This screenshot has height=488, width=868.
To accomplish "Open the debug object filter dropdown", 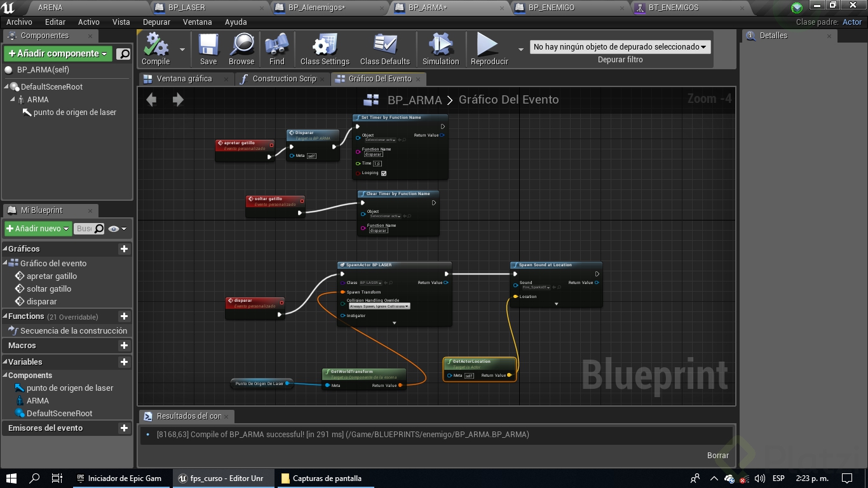I will click(x=620, y=46).
